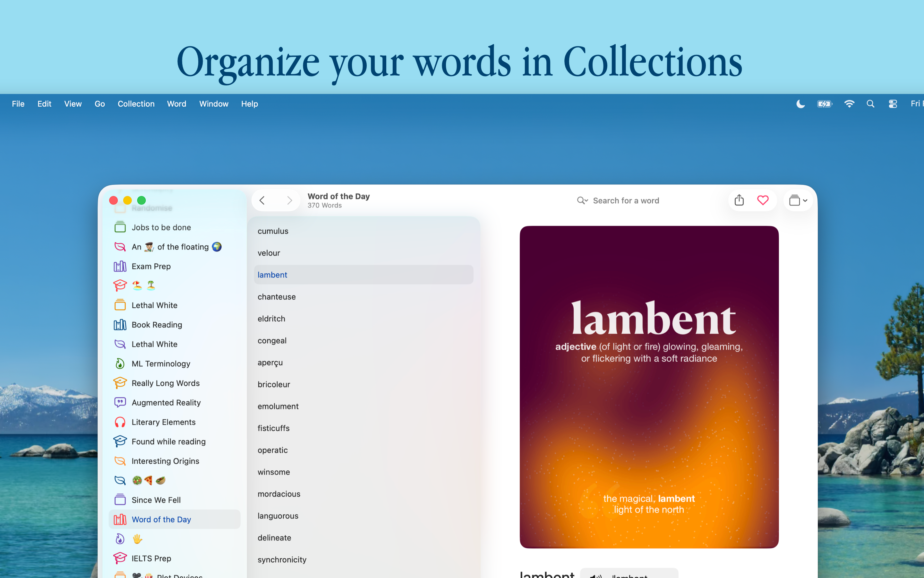
Task: Select the word eldritch
Action: [x=363, y=319]
